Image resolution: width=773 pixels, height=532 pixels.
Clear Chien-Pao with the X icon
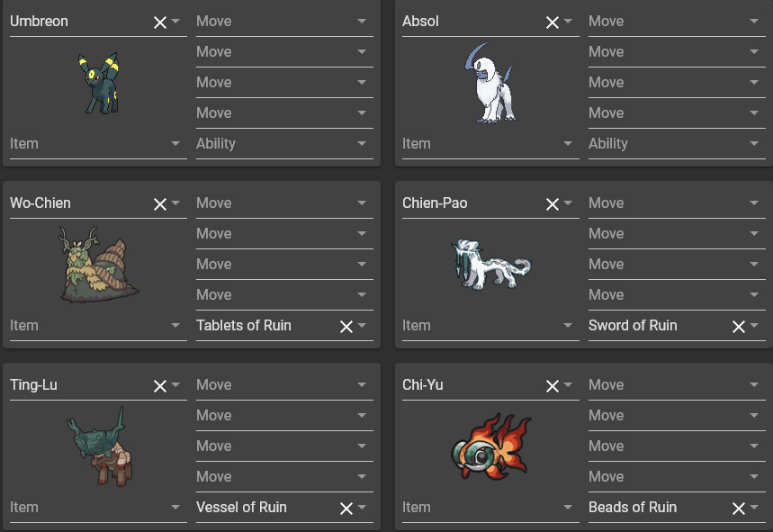tap(553, 204)
